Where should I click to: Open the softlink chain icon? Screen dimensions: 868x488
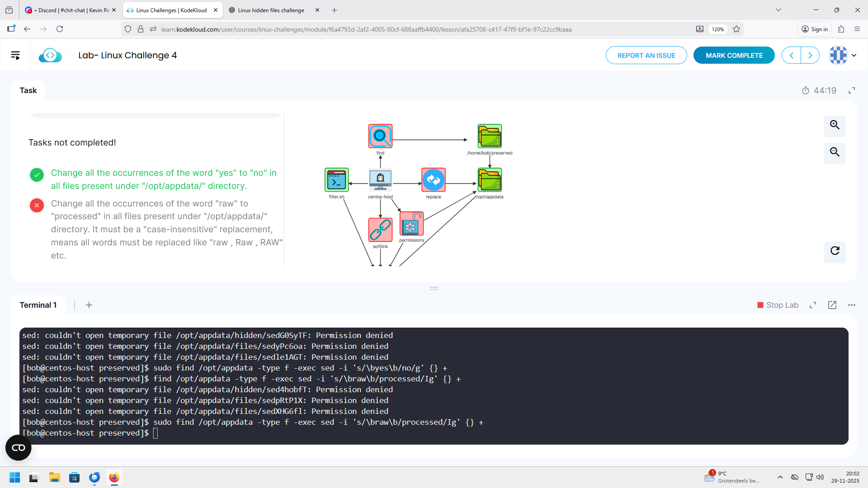380,230
